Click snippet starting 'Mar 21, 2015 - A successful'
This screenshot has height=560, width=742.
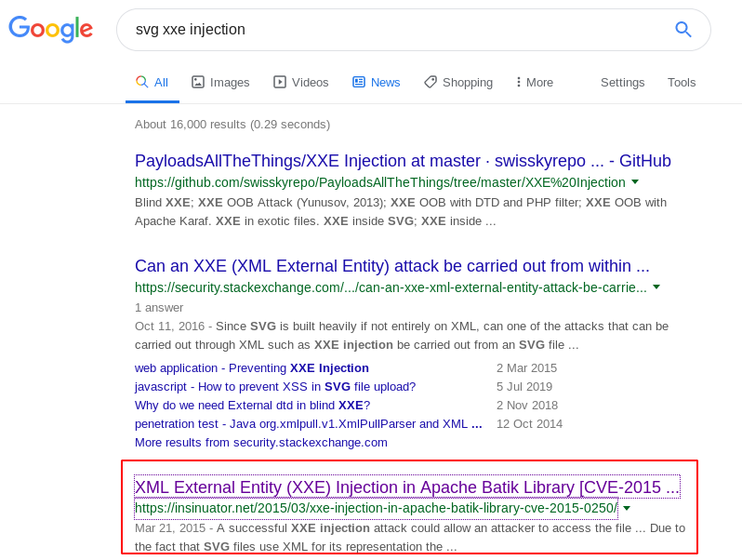[410, 538]
